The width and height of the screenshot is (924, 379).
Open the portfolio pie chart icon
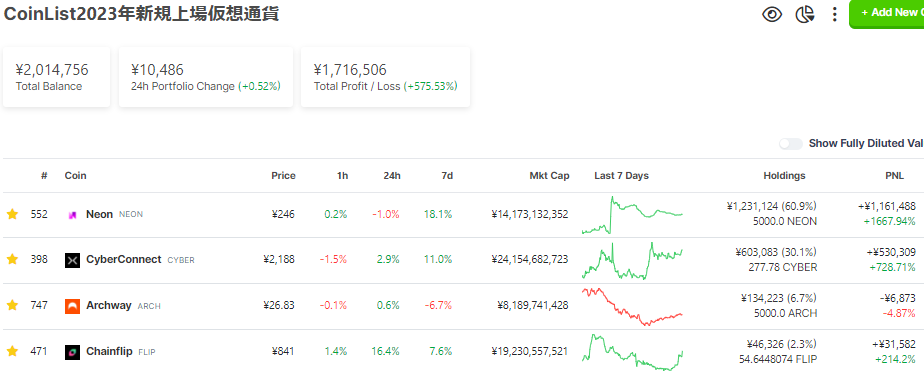click(805, 14)
